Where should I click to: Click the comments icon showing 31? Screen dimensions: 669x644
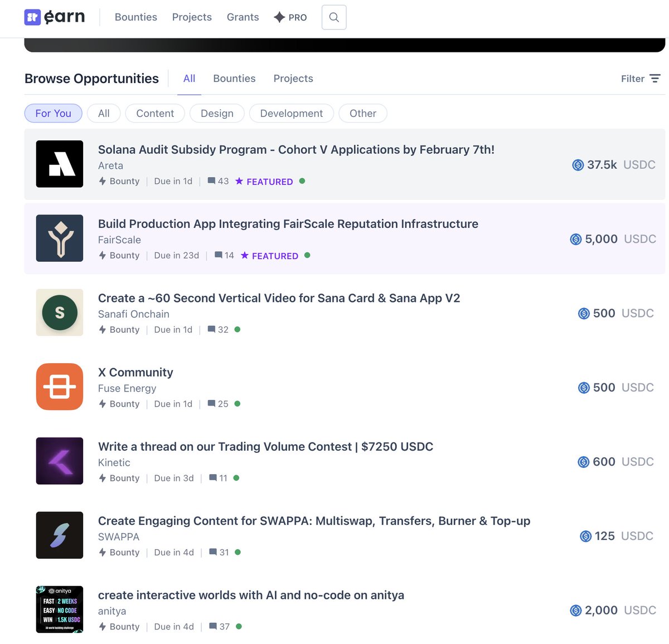coord(213,552)
